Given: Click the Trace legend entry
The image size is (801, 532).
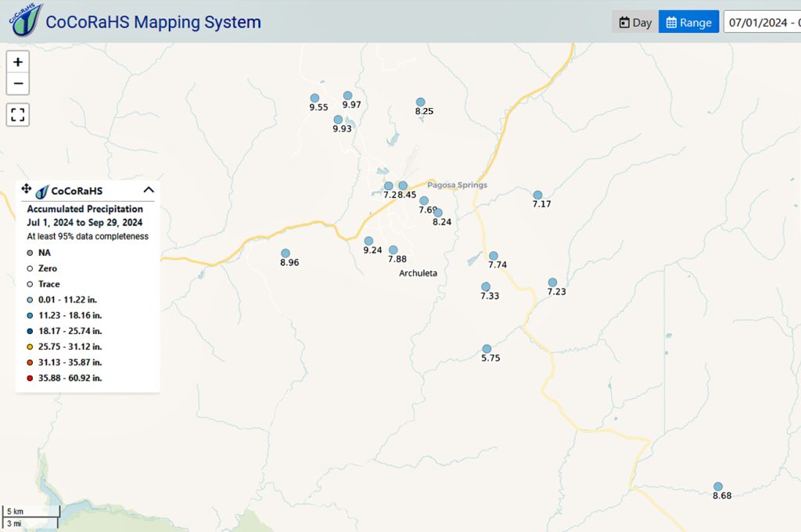Looking at the screenshot, I should (x=44, y=284).
